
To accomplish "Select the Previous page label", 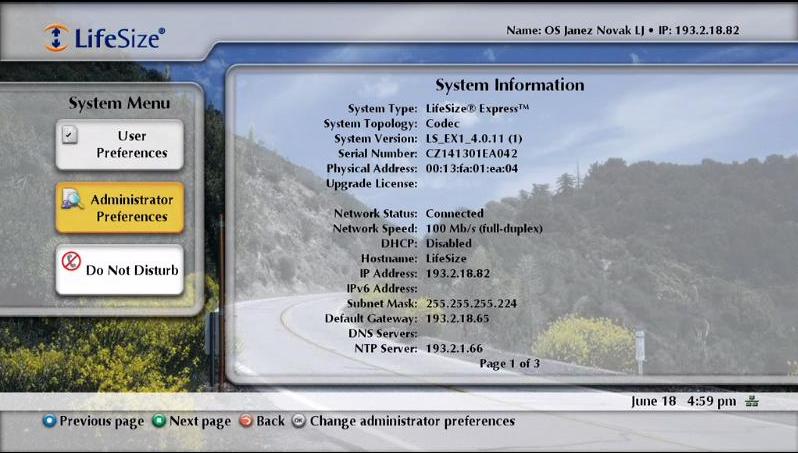I will tap(102, 421).
